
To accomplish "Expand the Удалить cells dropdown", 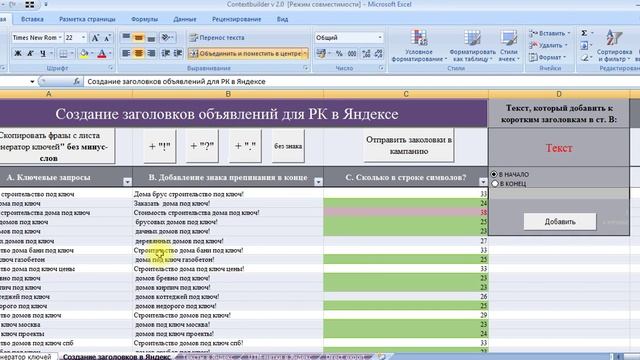I will 566,45.
